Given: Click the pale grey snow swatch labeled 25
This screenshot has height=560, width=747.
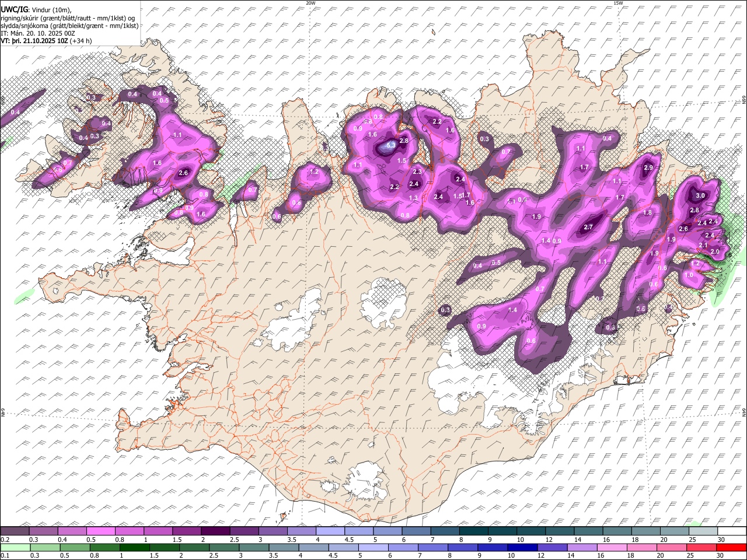Looking at the screenshot, I should pos(703,531).
